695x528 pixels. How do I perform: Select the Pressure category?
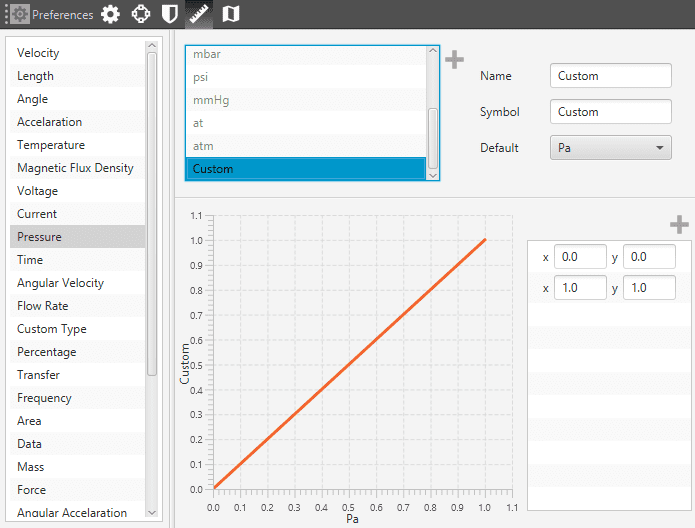78,237
